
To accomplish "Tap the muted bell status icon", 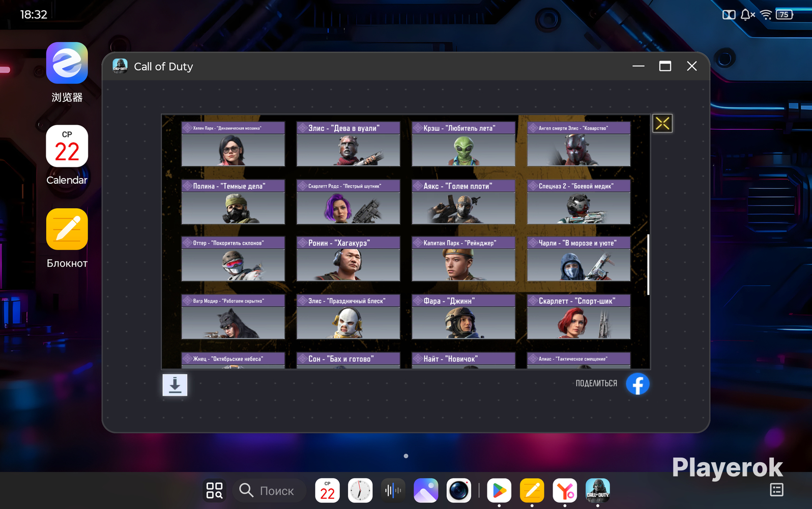I will 747,15.
